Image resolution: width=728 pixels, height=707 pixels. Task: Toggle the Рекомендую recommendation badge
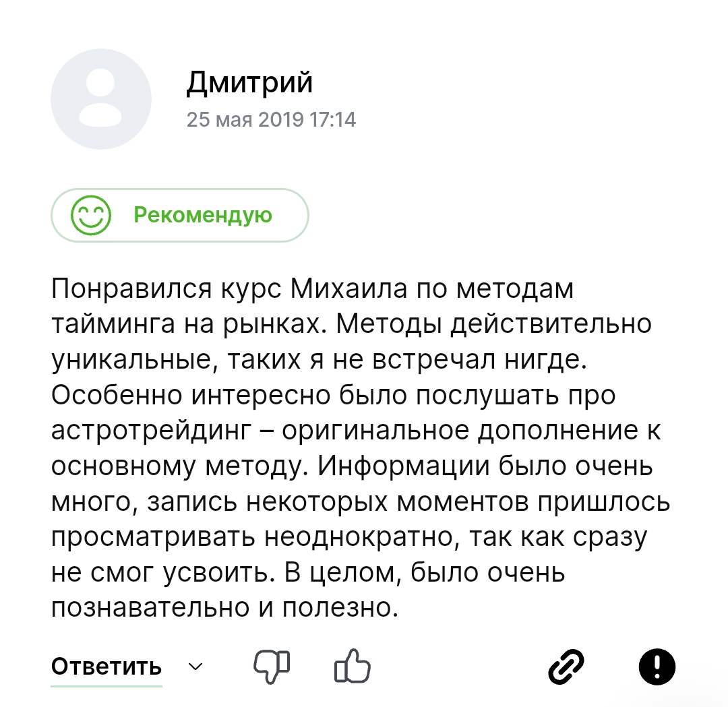(179, 215)
